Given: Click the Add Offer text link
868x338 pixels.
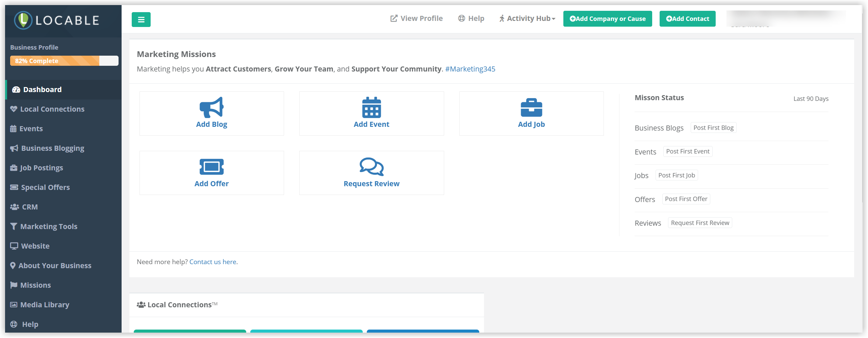Looking at the screenshot, I should pyautogui.click(x=211, y=184).
